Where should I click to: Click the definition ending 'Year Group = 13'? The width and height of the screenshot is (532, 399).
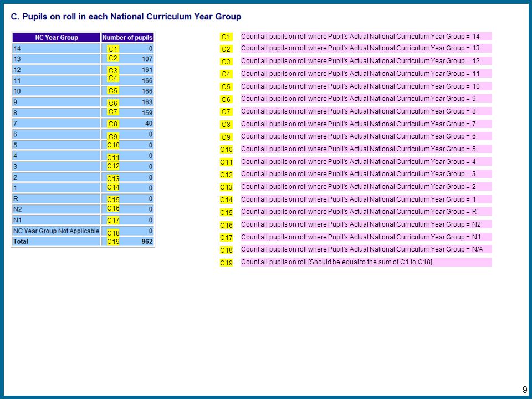tap(366, 48)
